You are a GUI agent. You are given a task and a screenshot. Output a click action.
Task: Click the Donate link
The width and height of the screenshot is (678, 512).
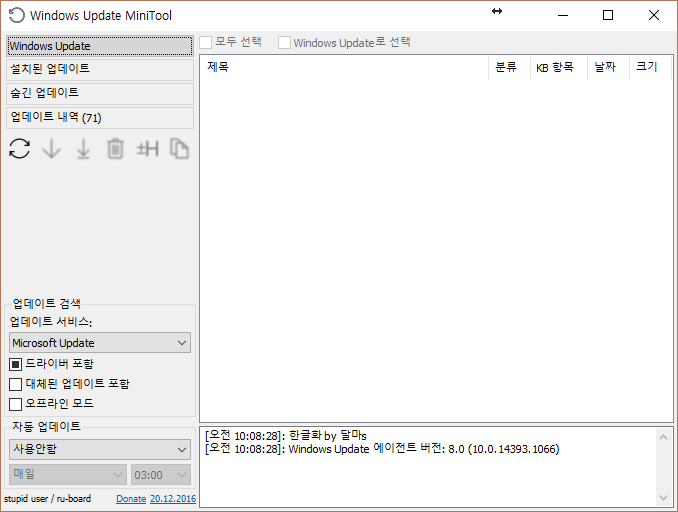pyautogui.click(x=131, y=499)
